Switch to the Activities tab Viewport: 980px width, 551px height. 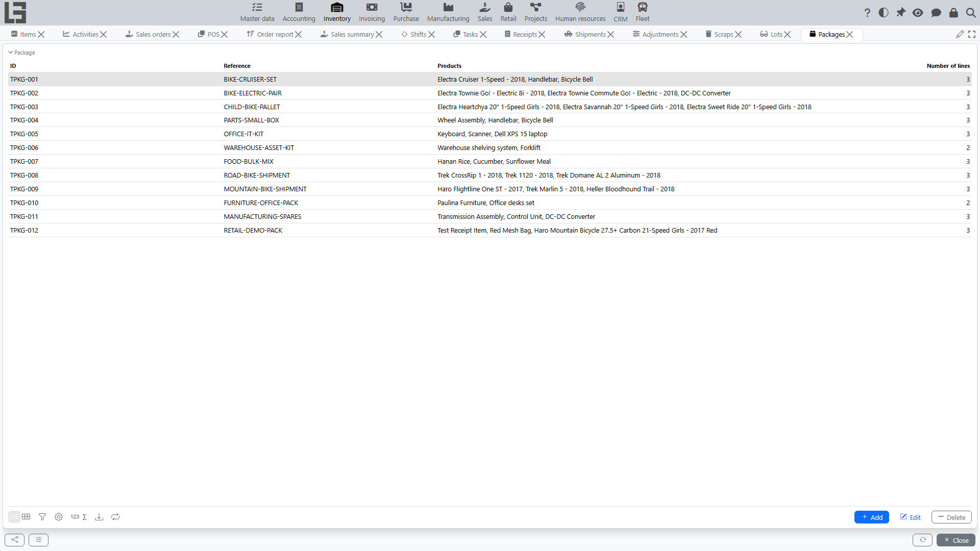point(81,34)
